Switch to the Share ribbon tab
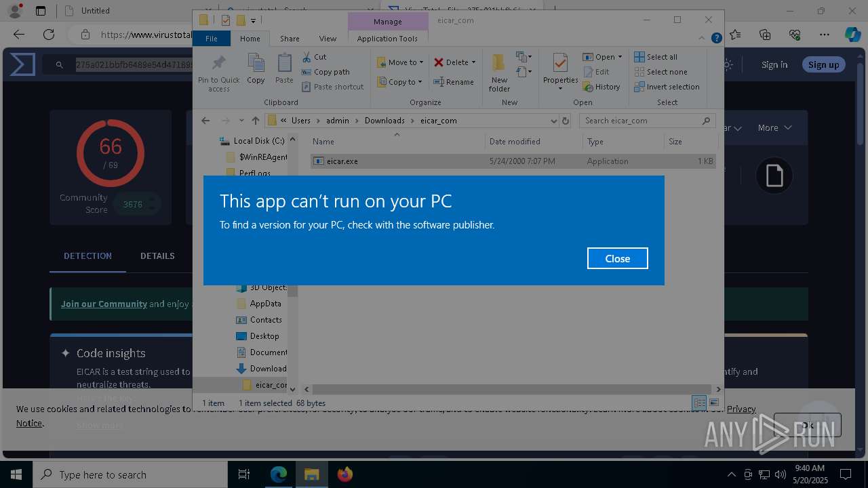The width and height of the screenshot is (868, 488). coord(290,39)
